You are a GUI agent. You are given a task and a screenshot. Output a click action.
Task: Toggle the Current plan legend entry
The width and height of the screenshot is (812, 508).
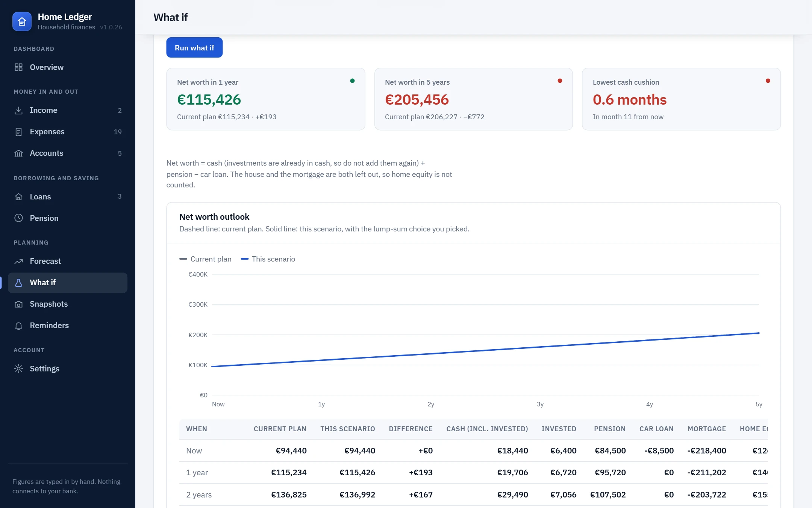point(206,259)
